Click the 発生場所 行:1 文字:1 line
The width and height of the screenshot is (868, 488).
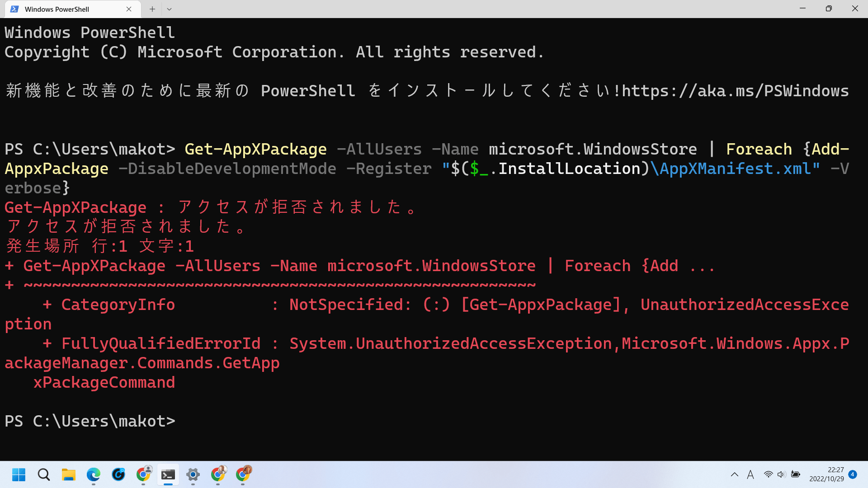(x=99, y=246)
